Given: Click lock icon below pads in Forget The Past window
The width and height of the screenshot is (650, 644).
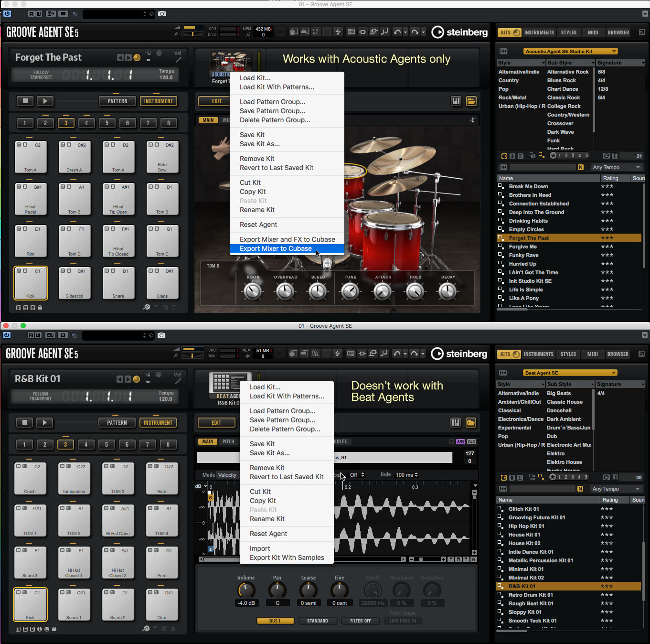Looking at the screenshot, I should [x=40, y=308].
